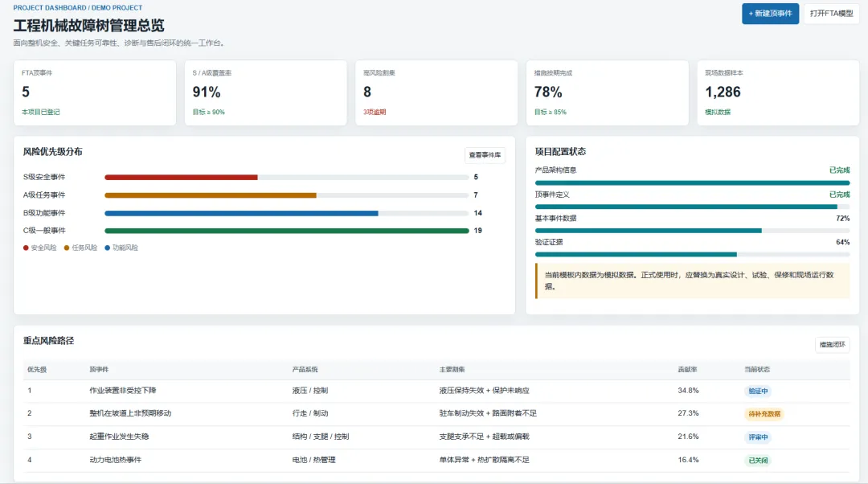Click the 3项逾期 overdue link

click(375, 112)
